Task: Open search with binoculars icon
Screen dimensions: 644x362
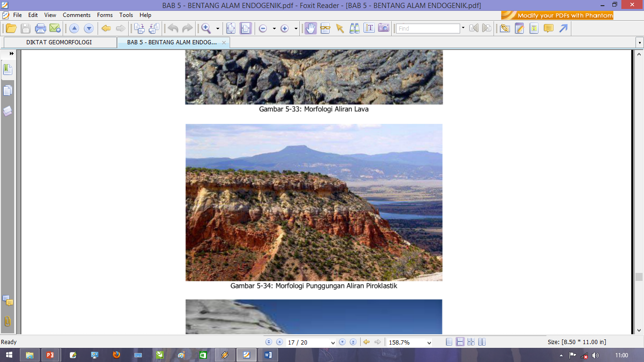Action: (x=355, y=28)
